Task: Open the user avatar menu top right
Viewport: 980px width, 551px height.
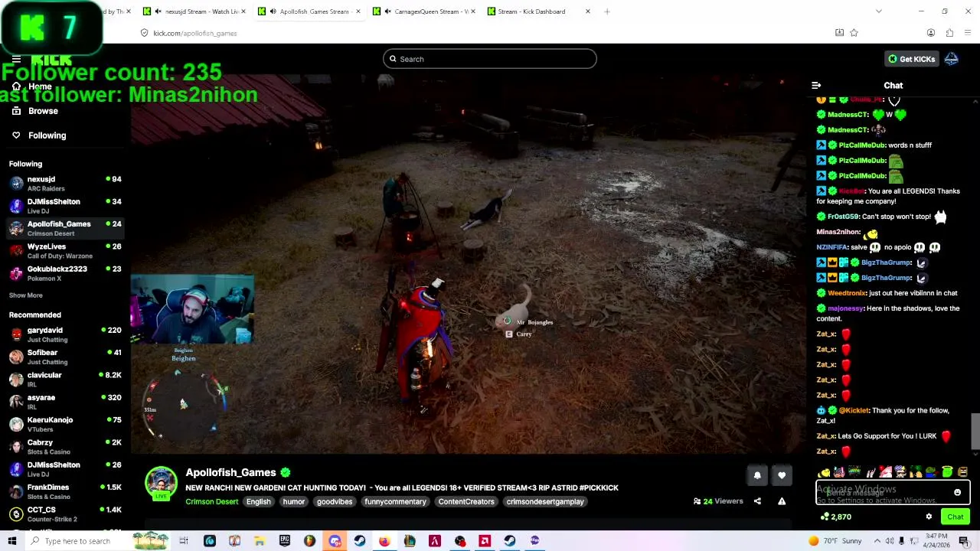Action: tap(951, 59)
